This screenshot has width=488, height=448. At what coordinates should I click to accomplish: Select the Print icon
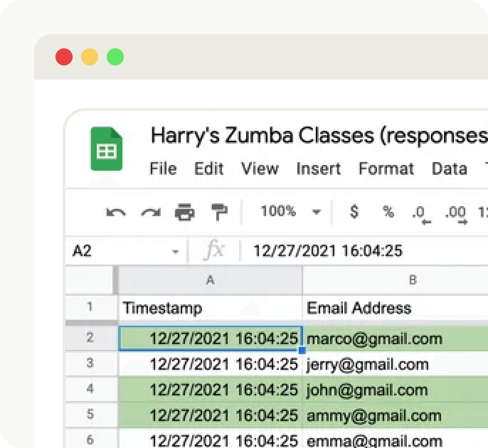(185, 212)
